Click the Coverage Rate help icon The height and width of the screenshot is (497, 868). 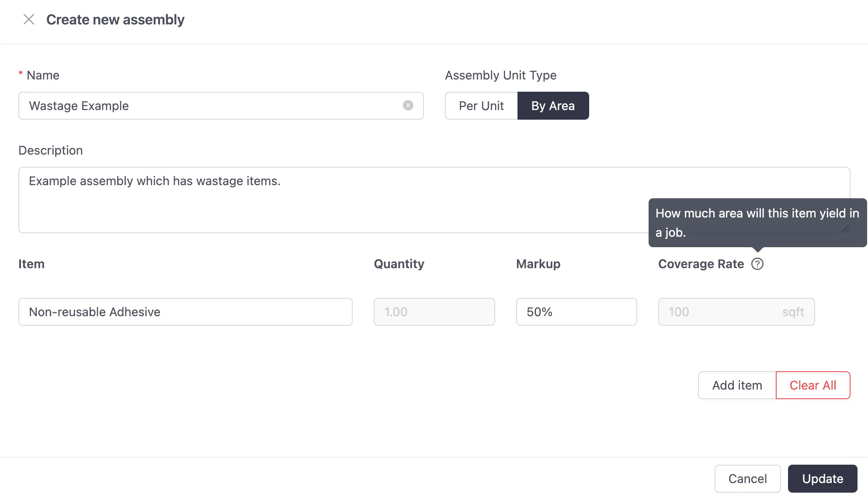point(757,264)
